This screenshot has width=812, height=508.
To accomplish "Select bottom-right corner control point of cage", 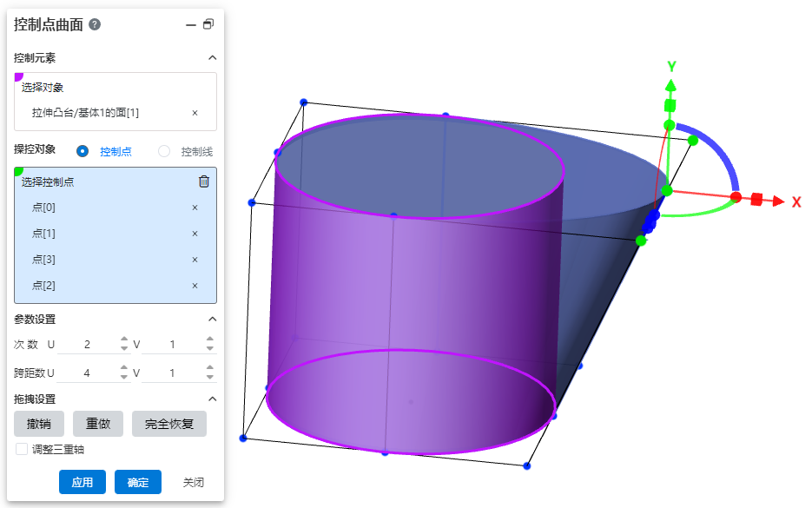I will 526,466.
